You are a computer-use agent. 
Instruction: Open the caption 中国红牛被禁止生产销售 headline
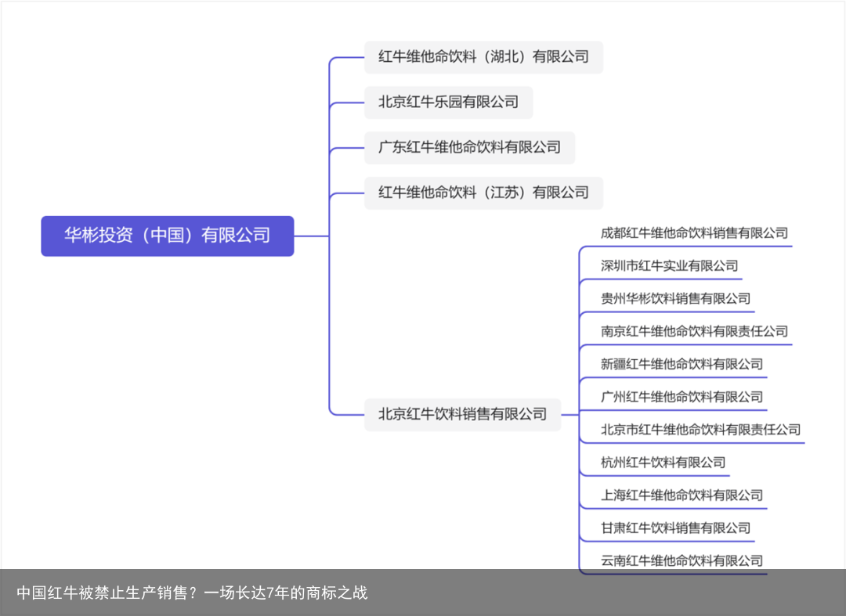pos(192,593)
